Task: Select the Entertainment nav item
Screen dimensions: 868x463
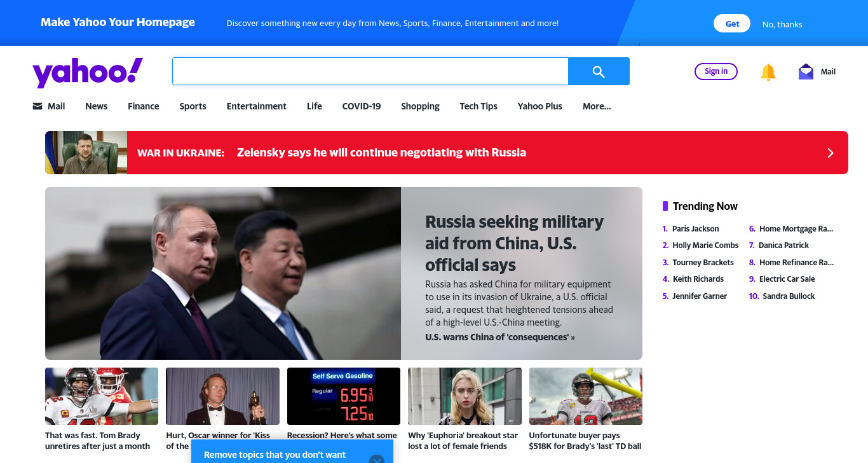Action: coord(257,106)
